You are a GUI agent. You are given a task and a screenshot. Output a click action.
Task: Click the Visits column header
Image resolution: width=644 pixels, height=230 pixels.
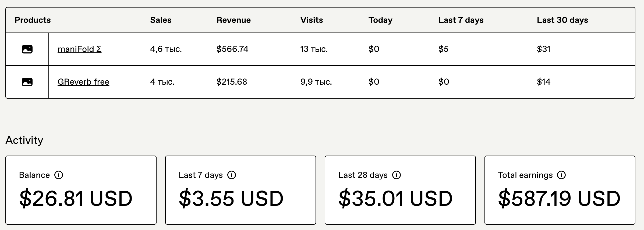click(312, 20)
